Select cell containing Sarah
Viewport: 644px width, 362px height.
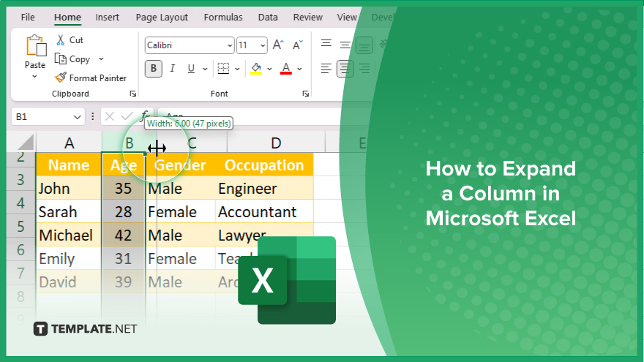69,212
